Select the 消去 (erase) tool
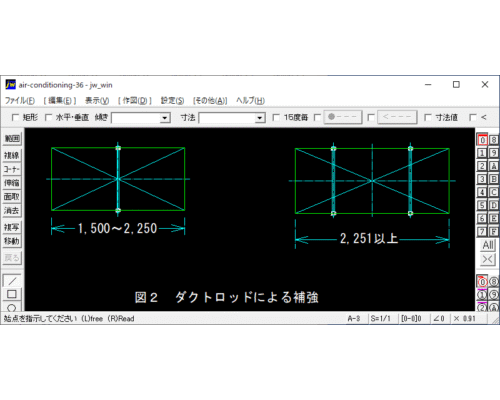500x400 pixels. [12, 210]
